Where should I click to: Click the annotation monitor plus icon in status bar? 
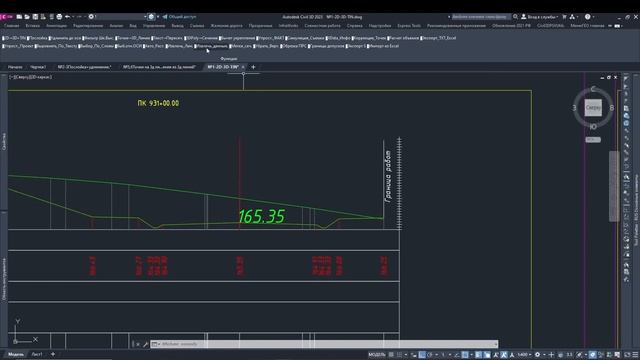pyautogui.click(x=551, y=355)
